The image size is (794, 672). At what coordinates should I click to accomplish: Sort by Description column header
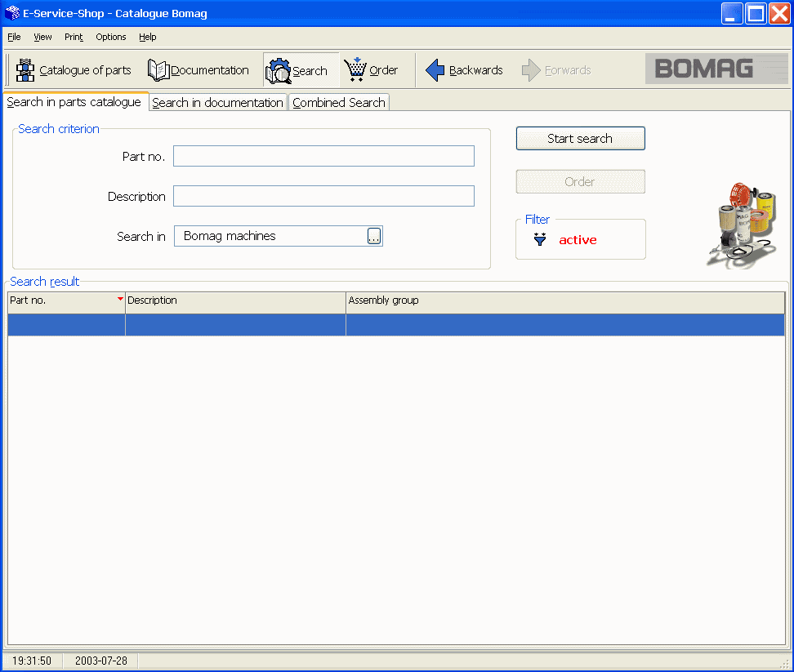click(x=235, y=302)
